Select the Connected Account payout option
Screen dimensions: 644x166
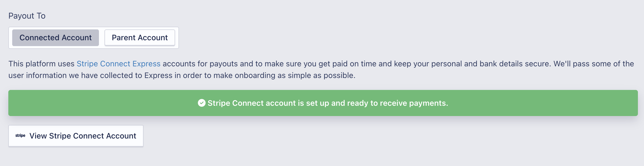point(55,38)
